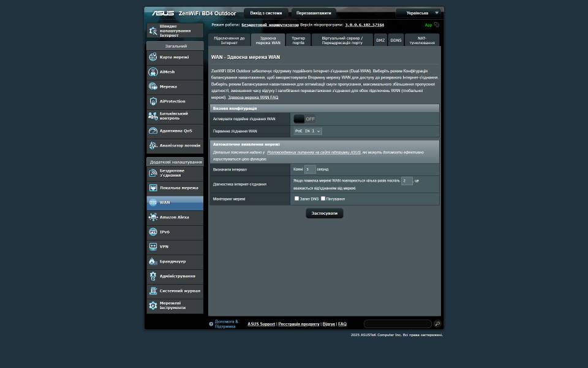Open the network map icon in sidebar

(x=153, y=57)
